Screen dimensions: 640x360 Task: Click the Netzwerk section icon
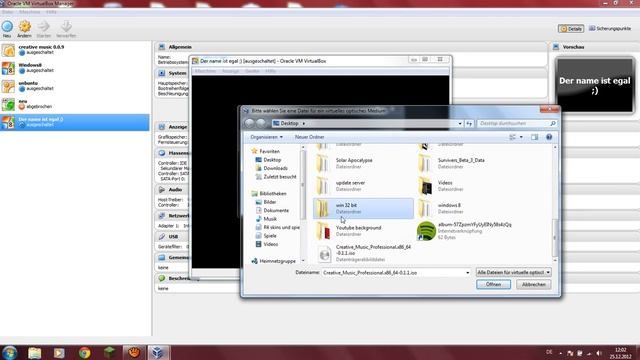(x=162, y=216)
